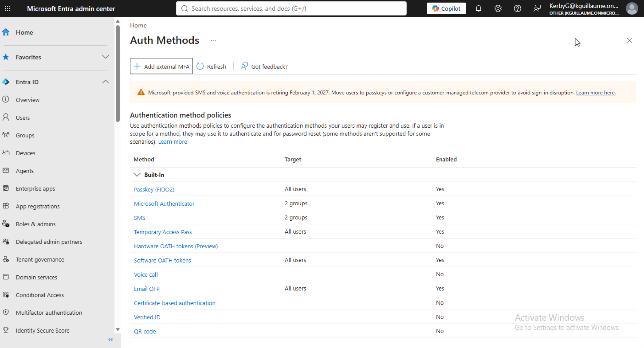This screenshot has width=644, height=348.
Task: Open Hardware OATH tokens (Preview)
Action: tap(176, 246)
